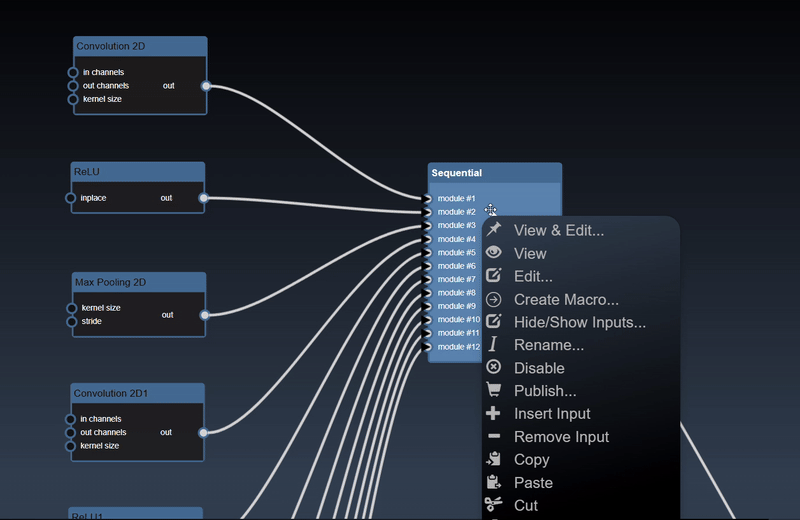Click the plus icon beside Insert Input
Viewport: 800px width, 520px height.
click(493, 414)
